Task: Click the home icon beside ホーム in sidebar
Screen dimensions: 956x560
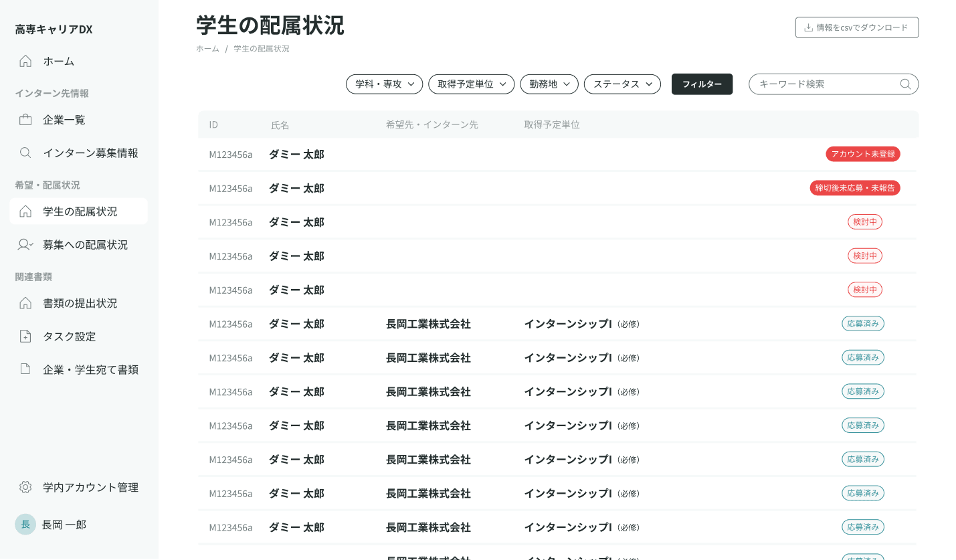Action: (x=25, y=61)
